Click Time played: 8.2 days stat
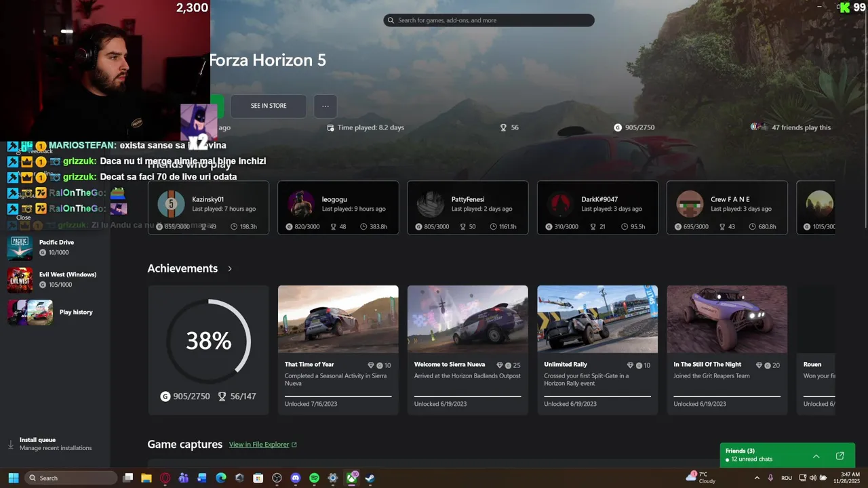 coord(366,127)
